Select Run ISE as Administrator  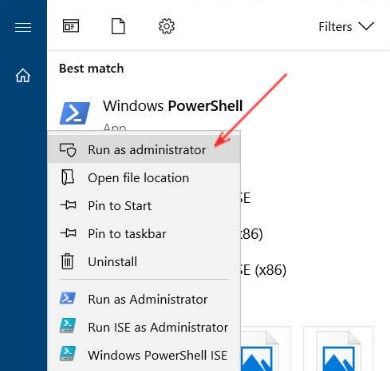click(x=144, y=327)
